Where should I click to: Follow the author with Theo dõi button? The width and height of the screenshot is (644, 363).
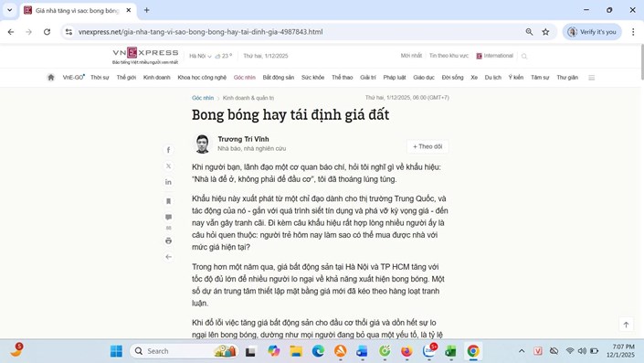(428, 146)
